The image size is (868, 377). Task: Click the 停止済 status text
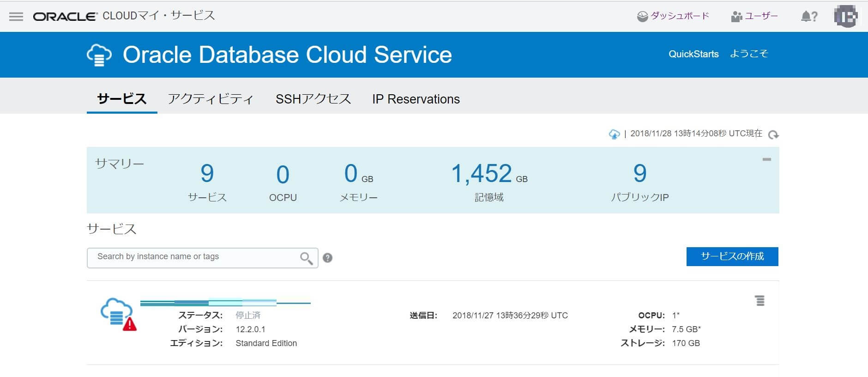point(248,316)
